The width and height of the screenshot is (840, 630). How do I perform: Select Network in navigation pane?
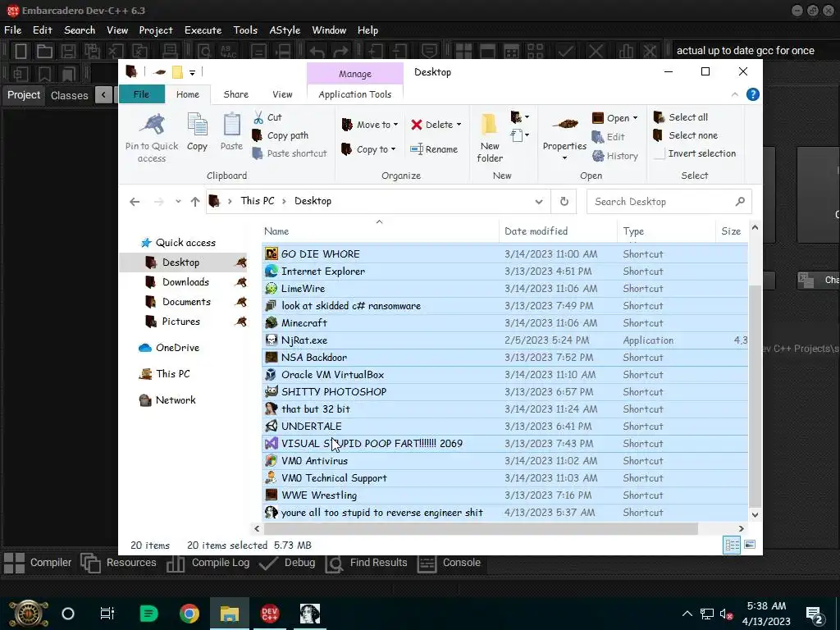176,400
